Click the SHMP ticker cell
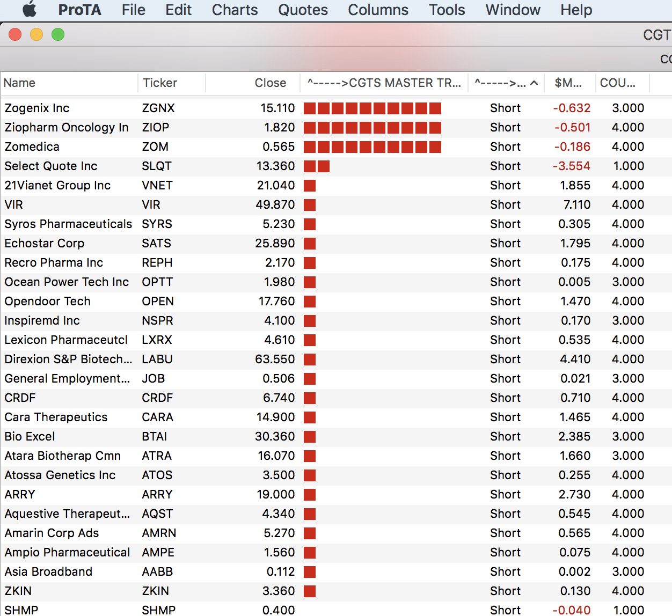The width and height of the screenshot is (672, 616). tap(158, 610)
